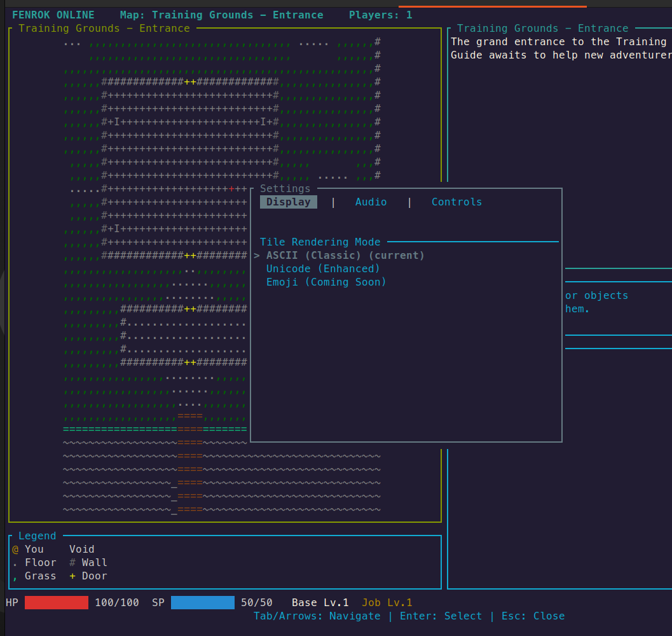Choose Unicode (Enhanced) rendering mode
This screenshot has height=636, width=672.
pos(323,269)
